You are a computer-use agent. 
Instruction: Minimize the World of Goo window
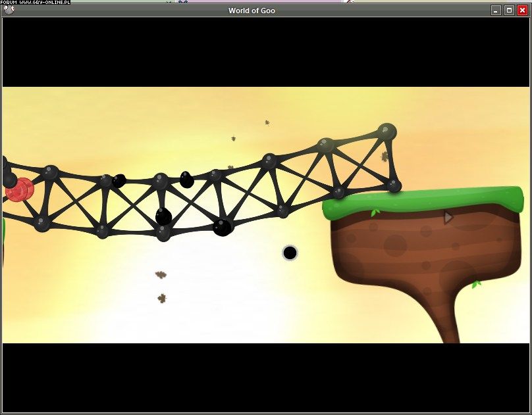[x=496, y=11]
